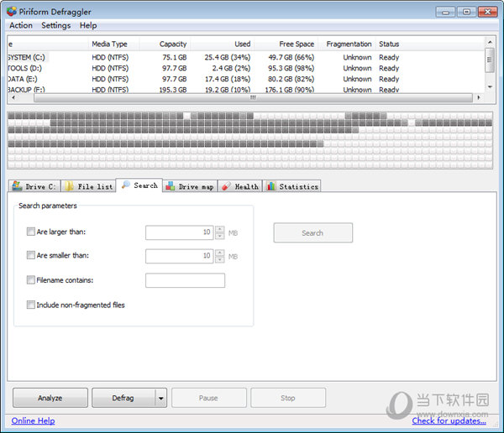Image resolution: width=504 pixels, height=433 pixels.
Task: Switch to the Statistics tab
Action: pos(292,186)
